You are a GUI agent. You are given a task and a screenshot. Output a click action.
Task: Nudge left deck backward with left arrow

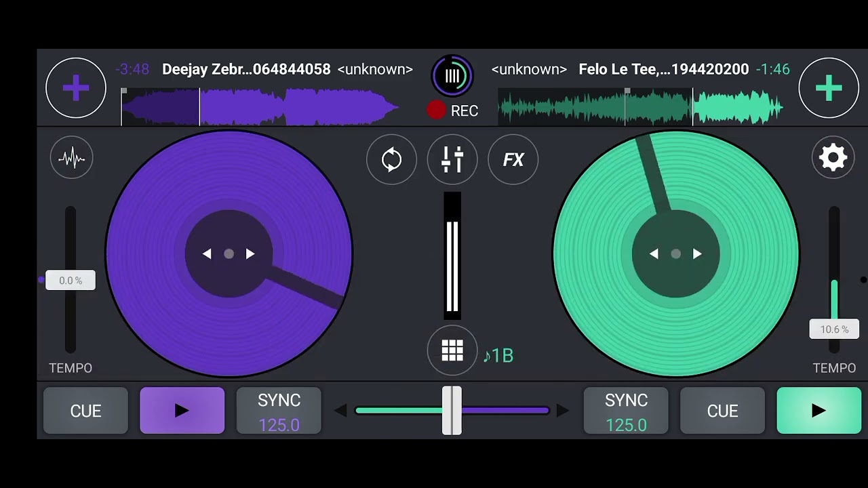pyautogui.click(x=207, y=253)
